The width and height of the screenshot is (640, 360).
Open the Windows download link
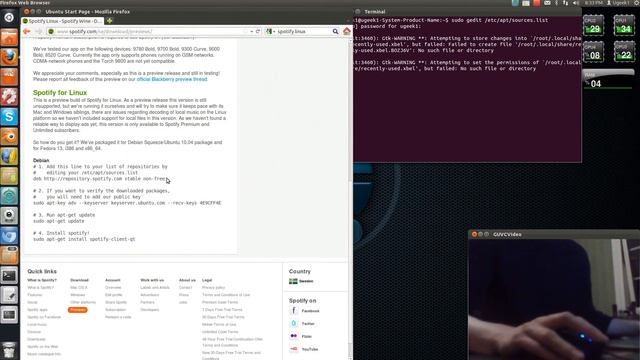78,295
